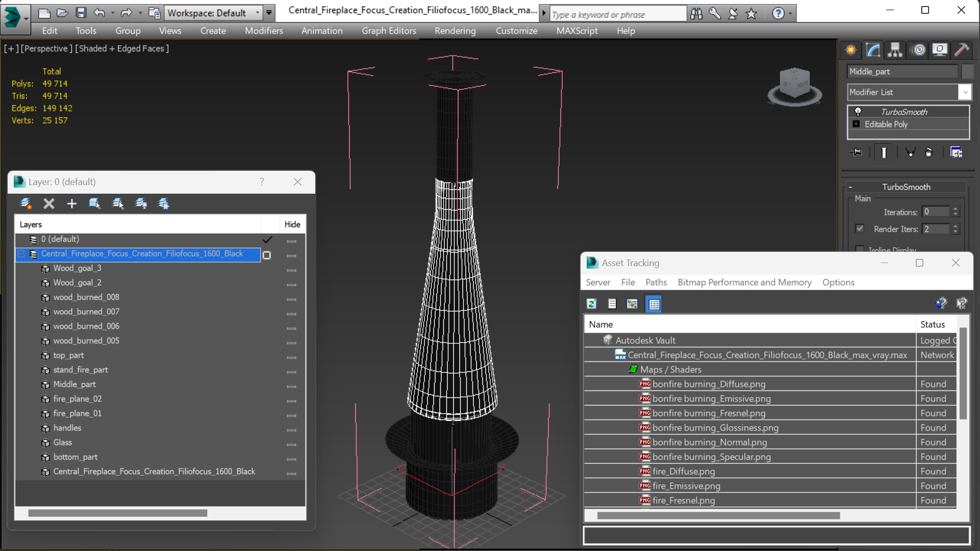
Task: Click the Hide column header in Layer dialog
Action: pyautogui.click(x=292, y=224)
